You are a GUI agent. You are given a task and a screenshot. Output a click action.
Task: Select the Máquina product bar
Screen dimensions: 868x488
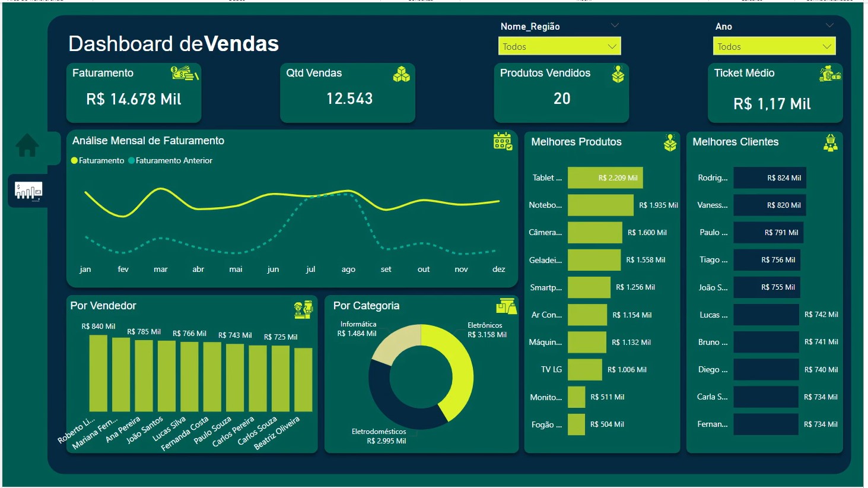(x=587, y=342)
